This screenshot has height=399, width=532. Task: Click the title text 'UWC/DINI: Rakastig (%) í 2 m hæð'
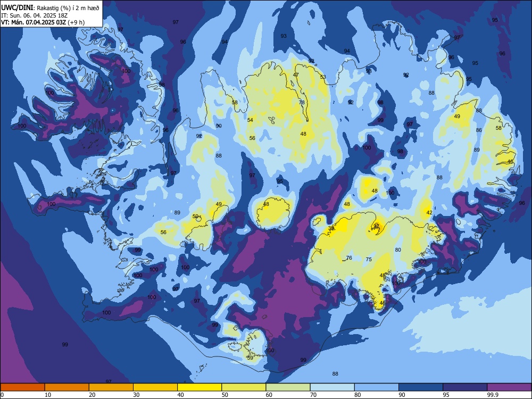pyautogui.click(x=50, y=8)
